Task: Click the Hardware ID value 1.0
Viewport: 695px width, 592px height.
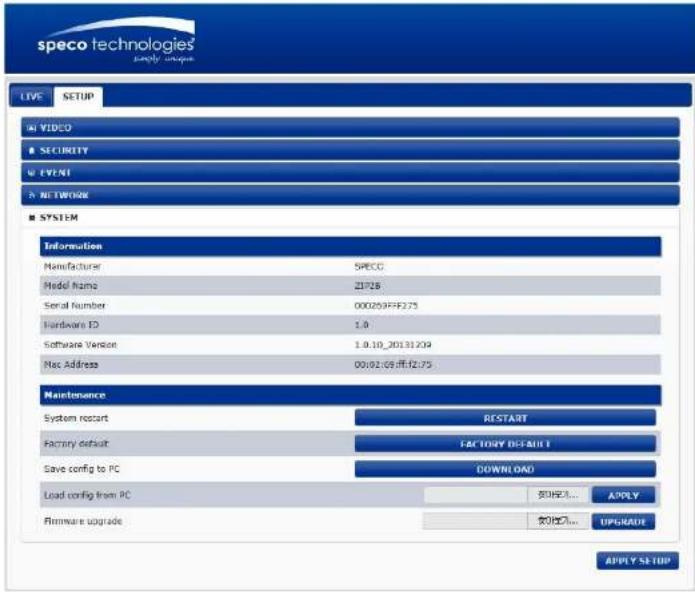Action: click(361, 325)
